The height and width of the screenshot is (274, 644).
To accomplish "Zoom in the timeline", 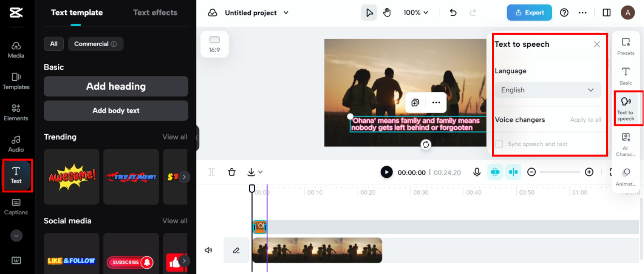I will 589,172.
